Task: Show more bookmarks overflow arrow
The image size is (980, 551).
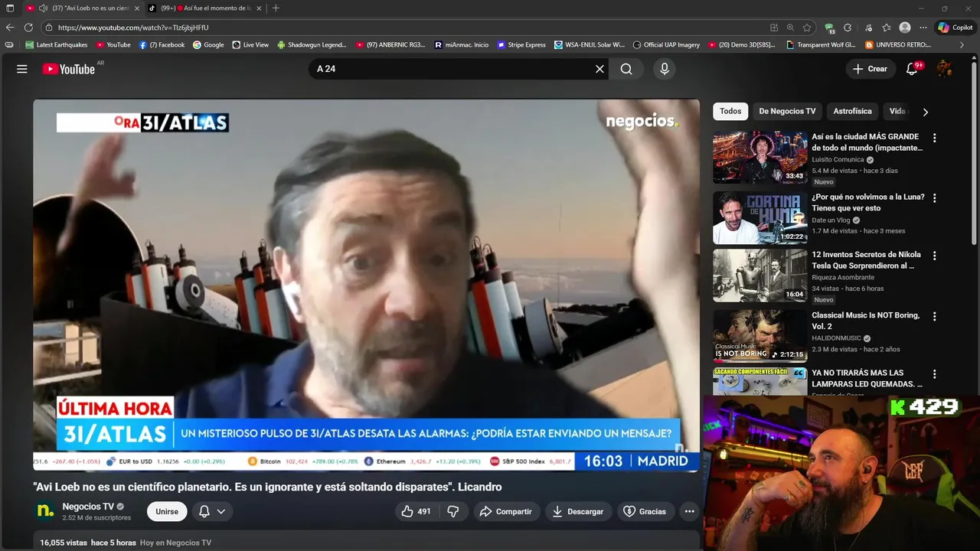Action: (962, 45)
